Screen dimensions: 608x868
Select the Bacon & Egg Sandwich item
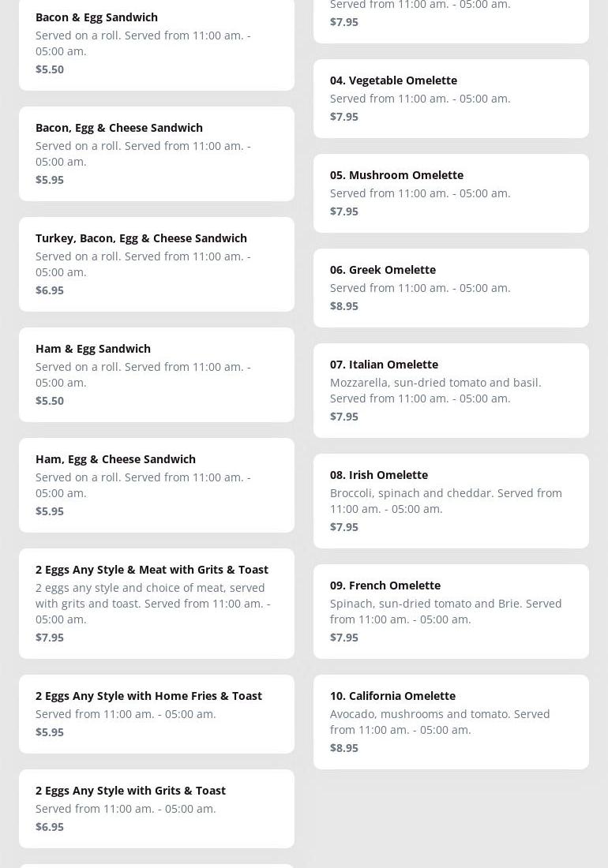coord(156,43)
